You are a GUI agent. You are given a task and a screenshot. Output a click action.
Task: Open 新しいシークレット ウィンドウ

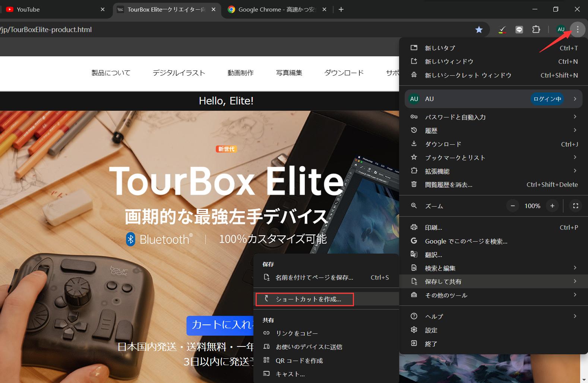[x=493, y=75]
